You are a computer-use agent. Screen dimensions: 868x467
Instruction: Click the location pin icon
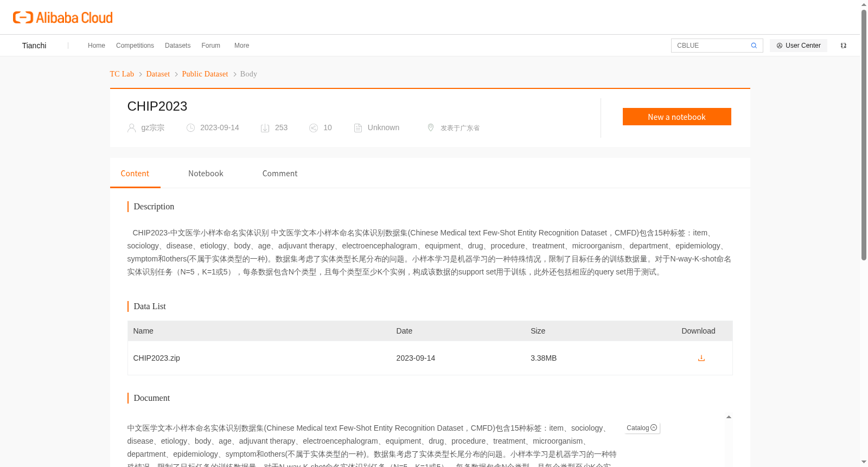coord(431,127)
